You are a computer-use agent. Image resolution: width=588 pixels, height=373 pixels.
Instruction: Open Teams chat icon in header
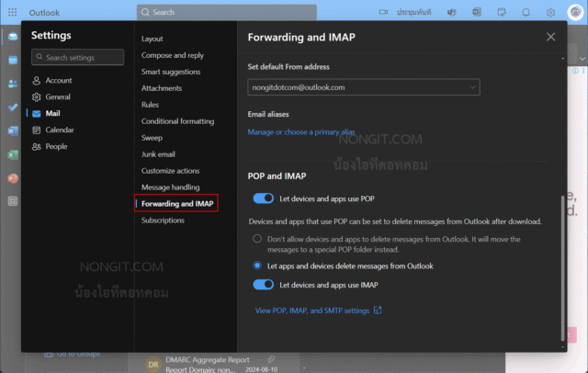(452, 12)
